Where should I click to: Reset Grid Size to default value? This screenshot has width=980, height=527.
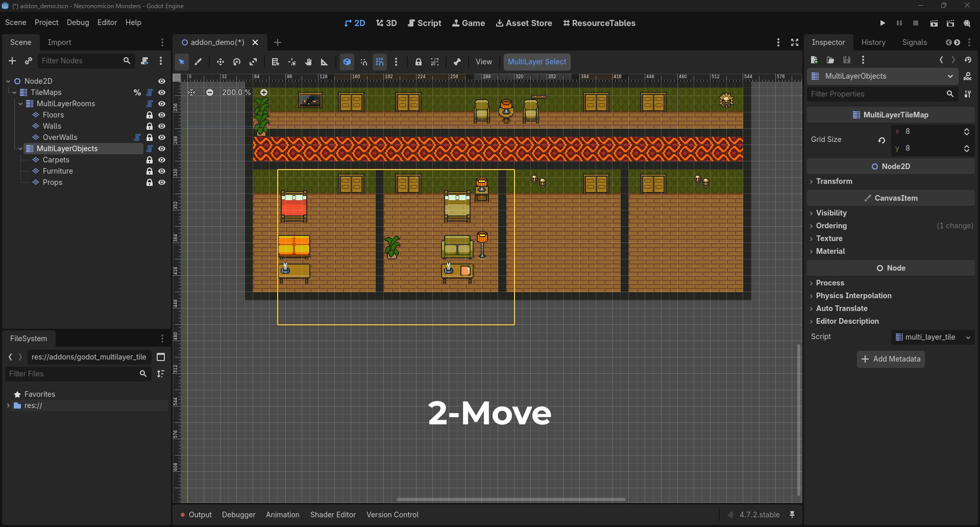click(x=881, y=140)
